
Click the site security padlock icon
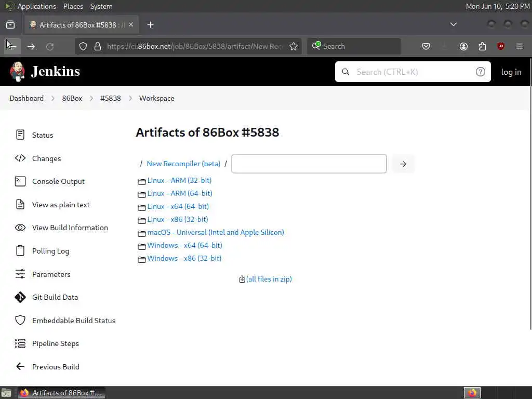[x=98, y=46]
